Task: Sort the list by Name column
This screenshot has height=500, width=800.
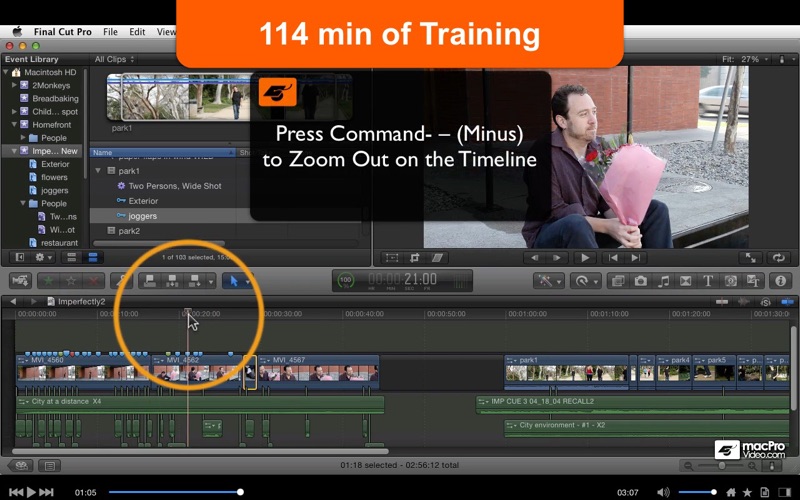Action: pos(163,153)
